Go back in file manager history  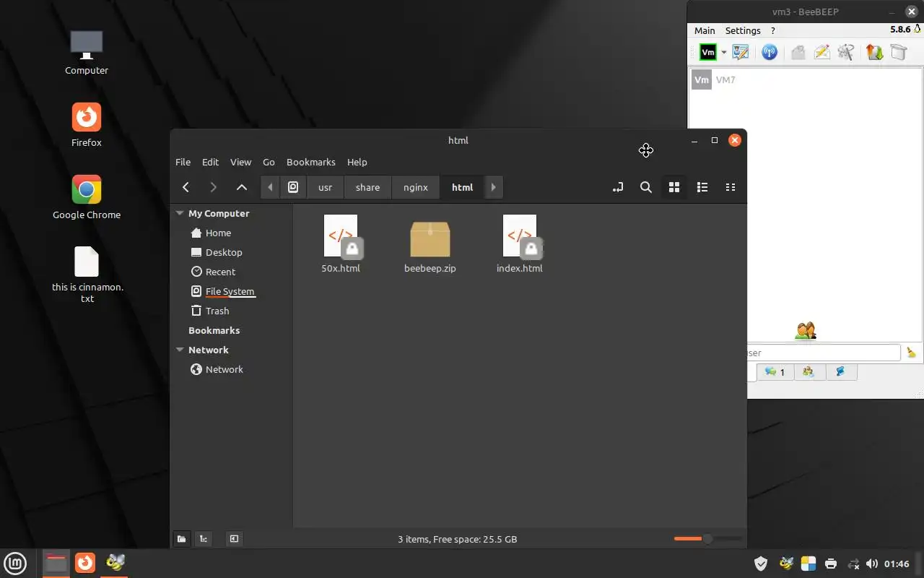[x=186, y=187]
